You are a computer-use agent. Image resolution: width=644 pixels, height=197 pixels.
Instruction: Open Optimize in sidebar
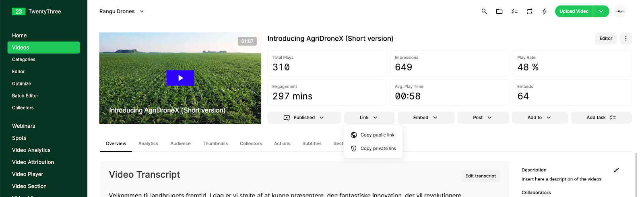(22, 84)
